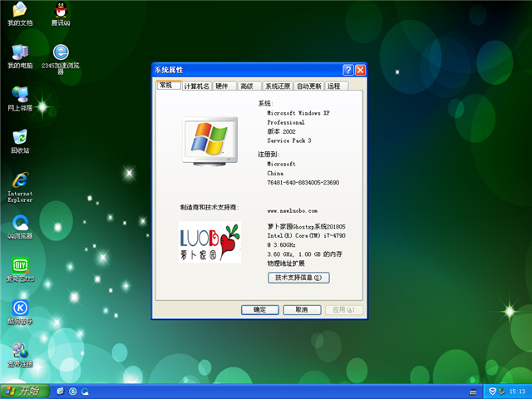Click the Windows XP logo monitor image
Screen dimensions: 532x399
point(210,141)
